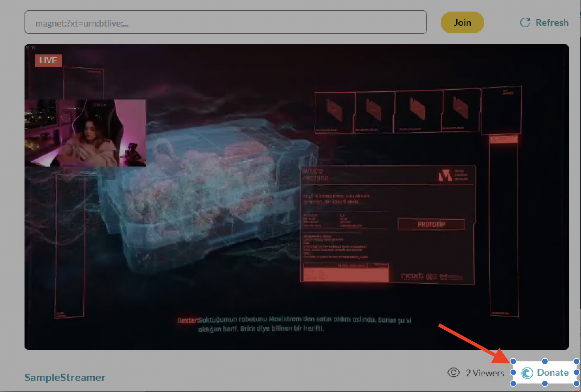Viewport: 581px width, 392px height.
Task: Click the LIVE badge on the stream
Action: tap(48, 60)
